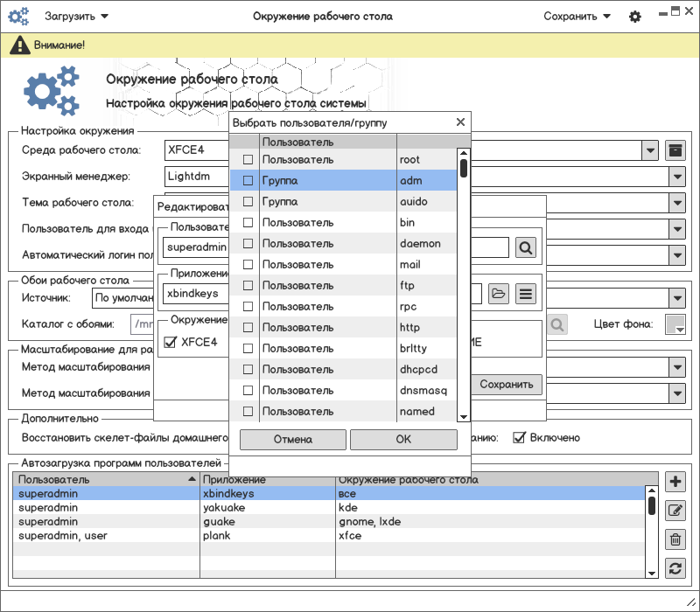Check the root user checkbox
700x612 pixels.
[x=248, y=160]
